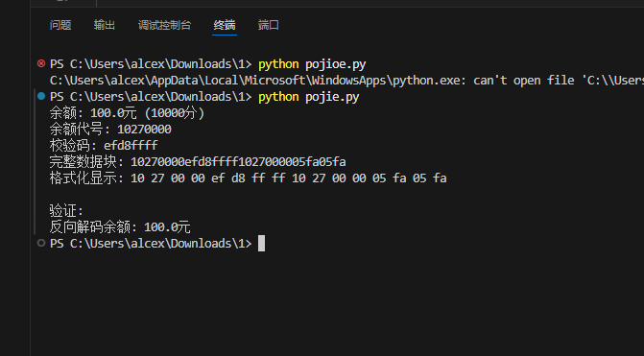Open the 端口 tab
The image size is (644, 356).
269,25
